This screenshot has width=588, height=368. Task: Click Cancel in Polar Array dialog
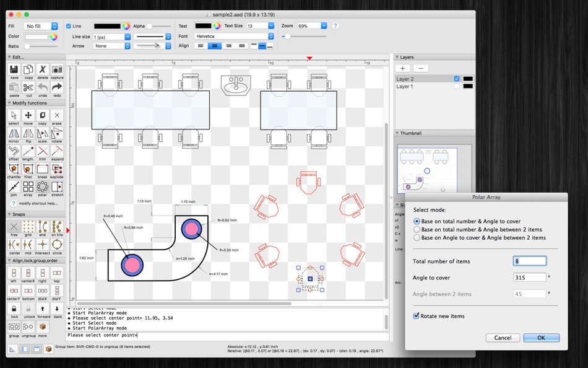(503, 338)
